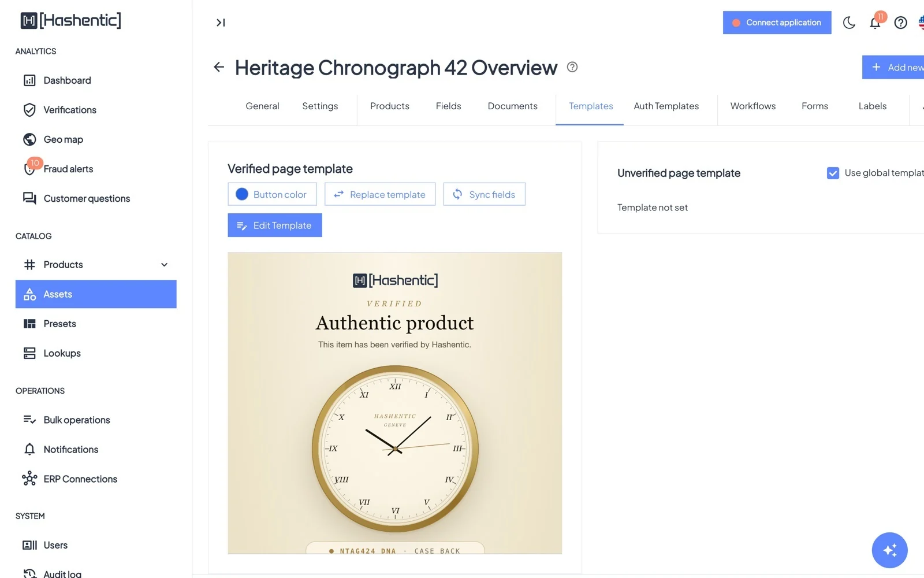Screen dimensions: 924x578
Task: Select Assets in the sidebar
Action: pyautogui.click(x=96, y=294)
